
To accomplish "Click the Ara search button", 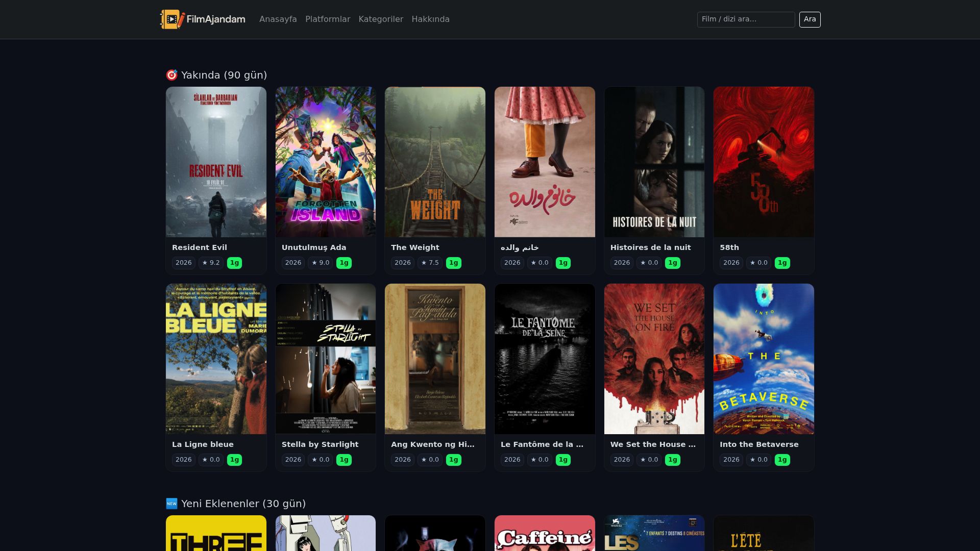I will coord(810,19).
